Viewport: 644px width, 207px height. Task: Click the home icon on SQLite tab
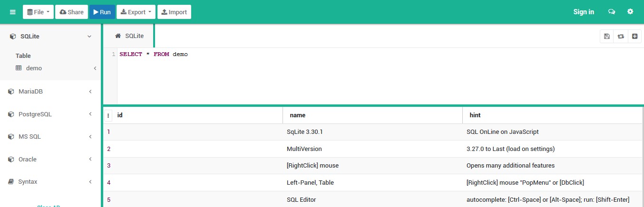tap(118, 36)
